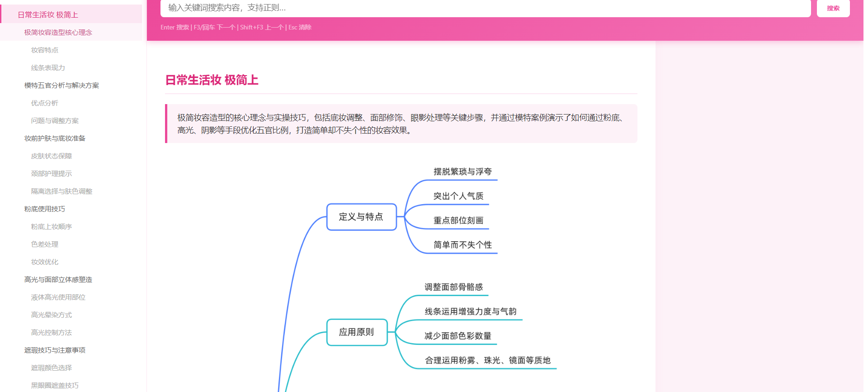This screenshot has height=392, width=868.
Task: Open 遮瑕技巧与注意事项 in sidebar
Action: [x=55, y=350]
